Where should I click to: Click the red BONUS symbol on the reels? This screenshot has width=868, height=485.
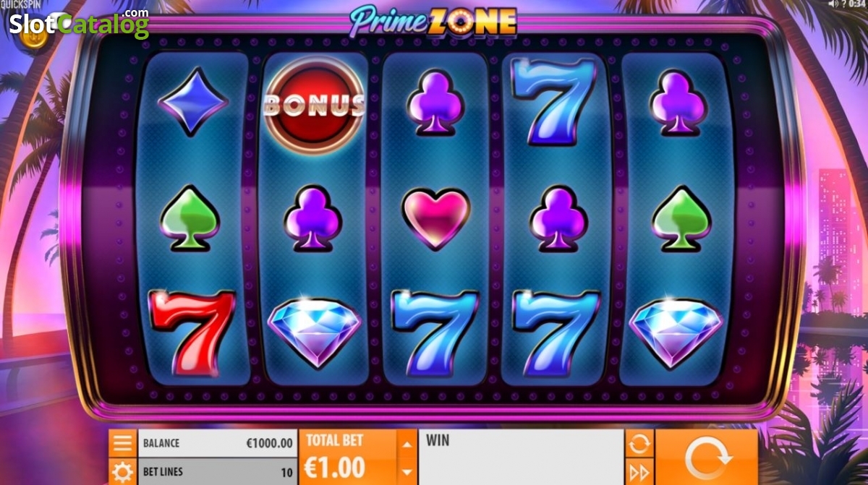click(314, 105)
